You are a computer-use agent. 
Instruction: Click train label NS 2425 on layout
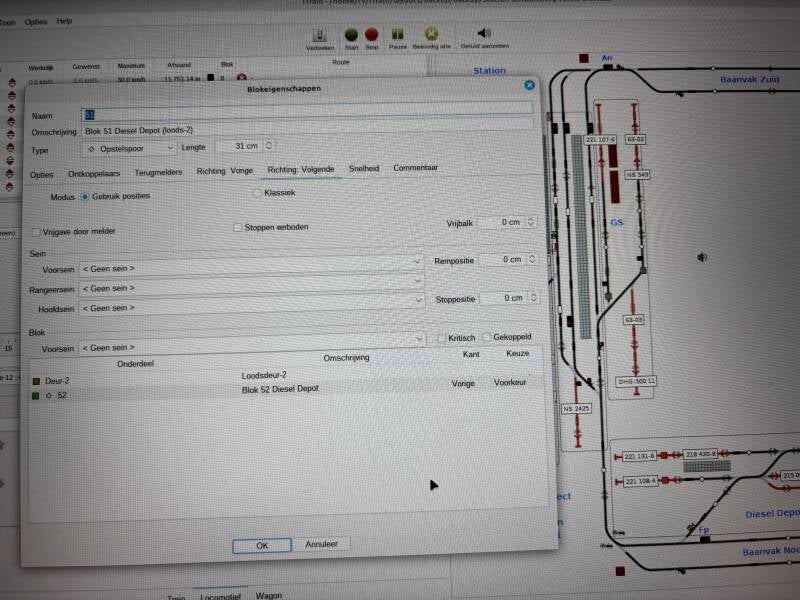(576, 409)
